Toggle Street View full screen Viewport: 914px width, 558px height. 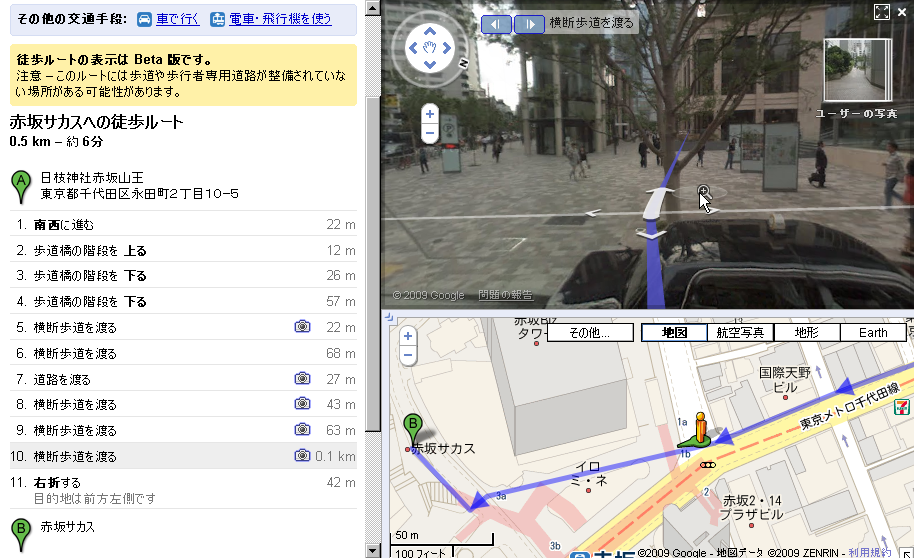(882, 12)
